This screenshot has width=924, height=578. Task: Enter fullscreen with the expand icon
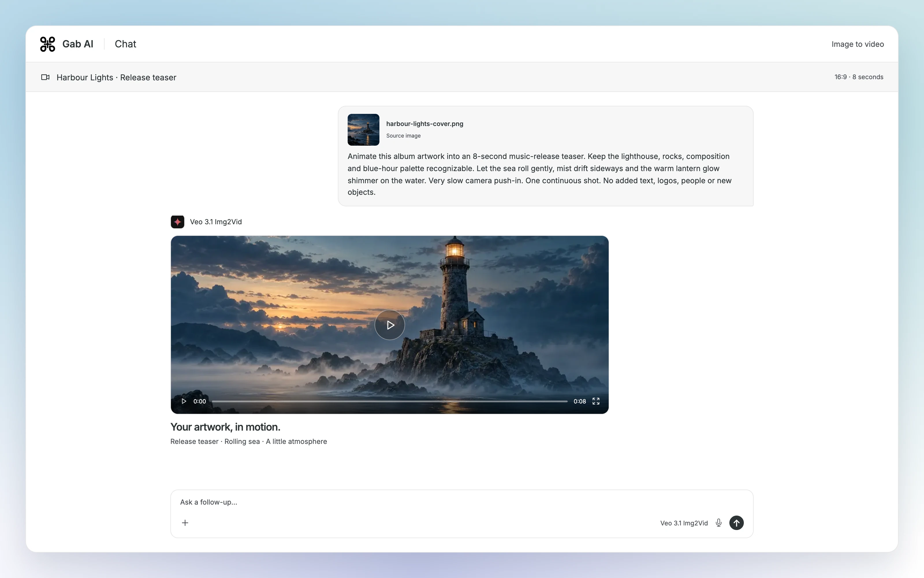pos(596,401)
